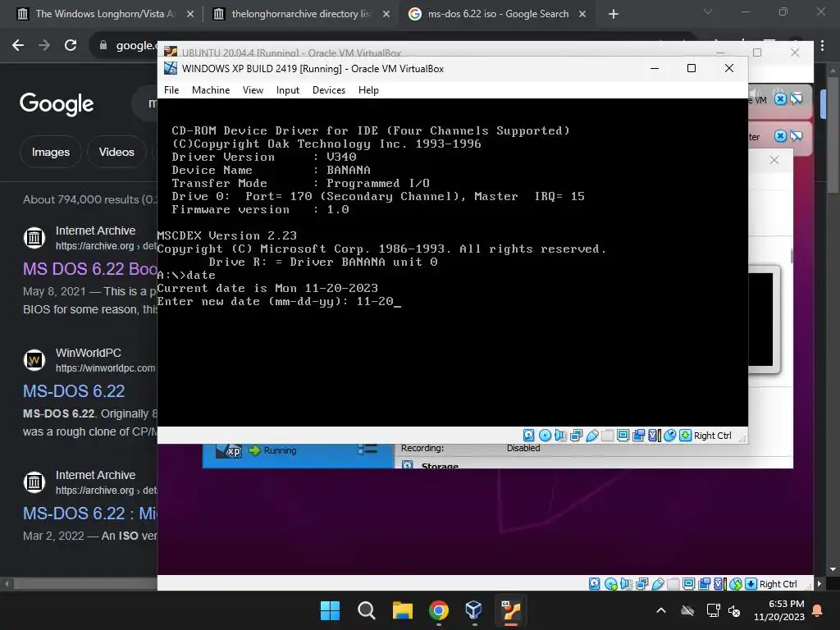Click the CPU virtualization icon in Ubuntu VM status bar
The width and height of the screenshot is (840, 630).
720,584
